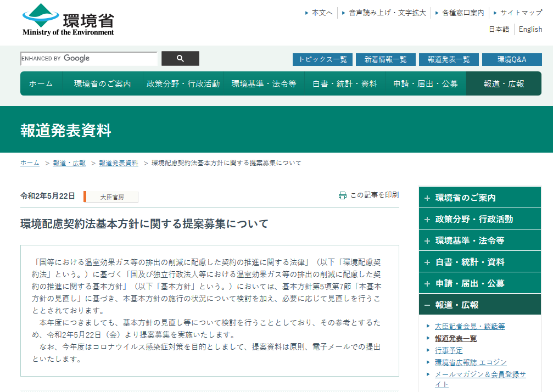Viewport: 553px width, 392px height.
Task: Open the ホーム navigation tab
Action: click(x=41, y=84)
